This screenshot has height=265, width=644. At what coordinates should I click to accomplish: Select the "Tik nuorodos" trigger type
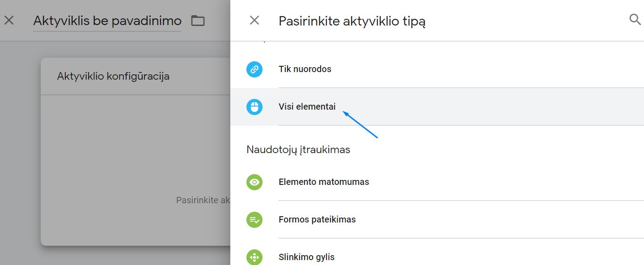305,69
